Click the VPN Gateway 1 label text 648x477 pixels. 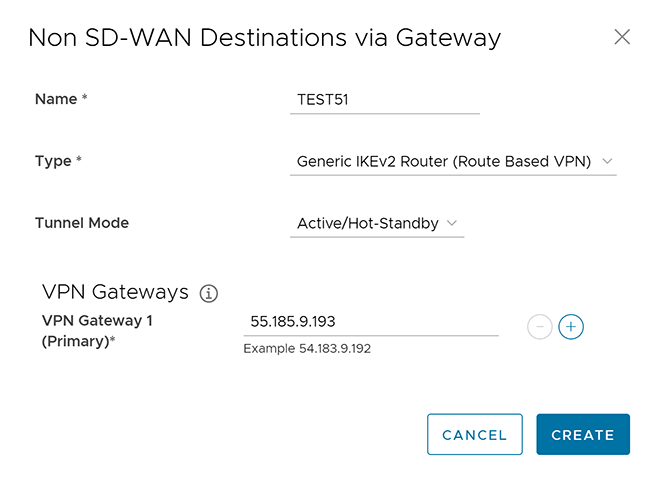point(97,321)
